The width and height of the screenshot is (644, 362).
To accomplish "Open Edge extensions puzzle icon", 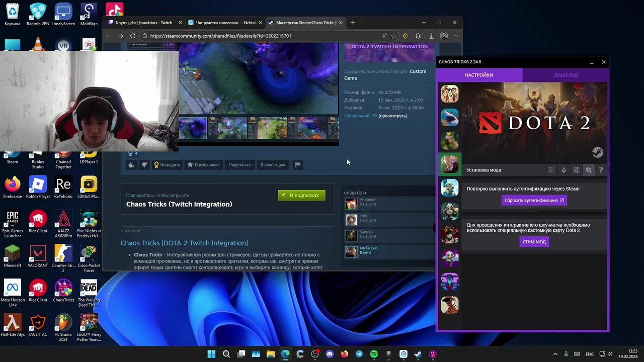I will coord(418,36).
